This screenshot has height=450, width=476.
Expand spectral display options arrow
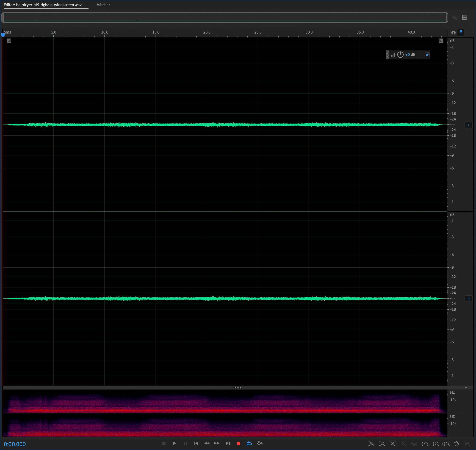tap(466, 388)
